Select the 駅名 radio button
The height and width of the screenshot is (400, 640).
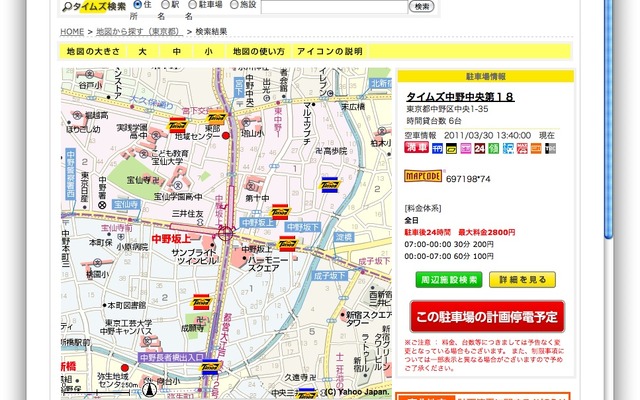coord(165,4)
